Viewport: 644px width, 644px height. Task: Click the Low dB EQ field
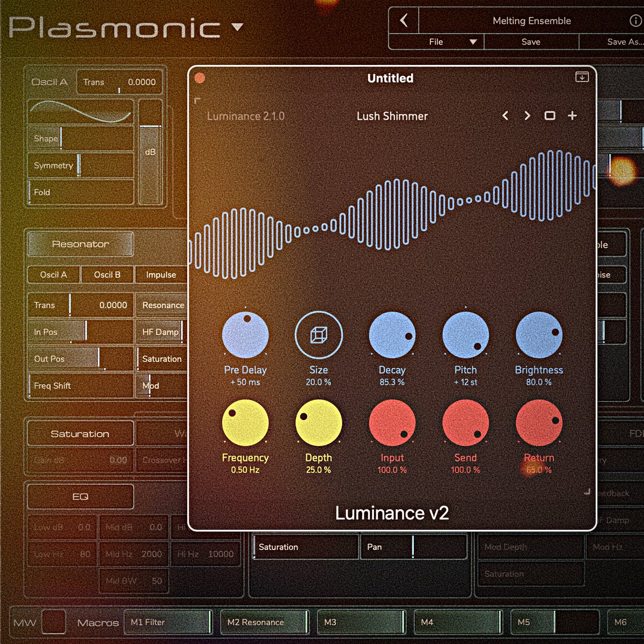point(62,527)
